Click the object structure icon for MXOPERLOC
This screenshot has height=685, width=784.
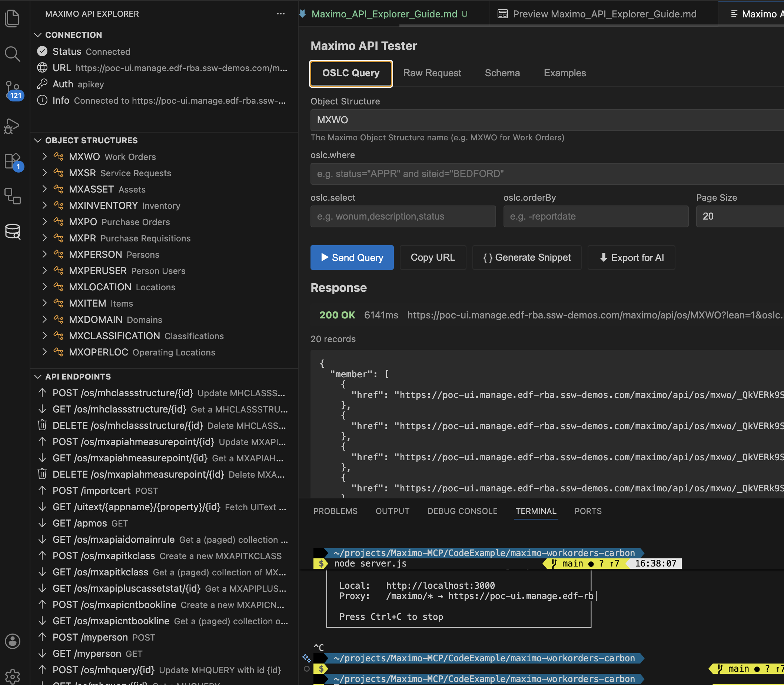(59, 352)
